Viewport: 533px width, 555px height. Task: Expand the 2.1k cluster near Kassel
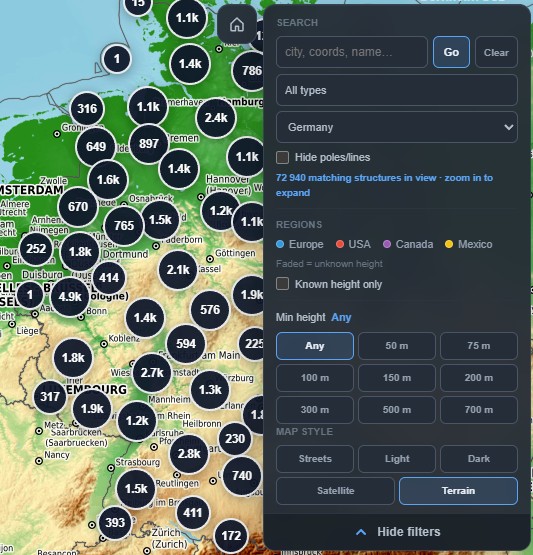[x=178, y=270]
